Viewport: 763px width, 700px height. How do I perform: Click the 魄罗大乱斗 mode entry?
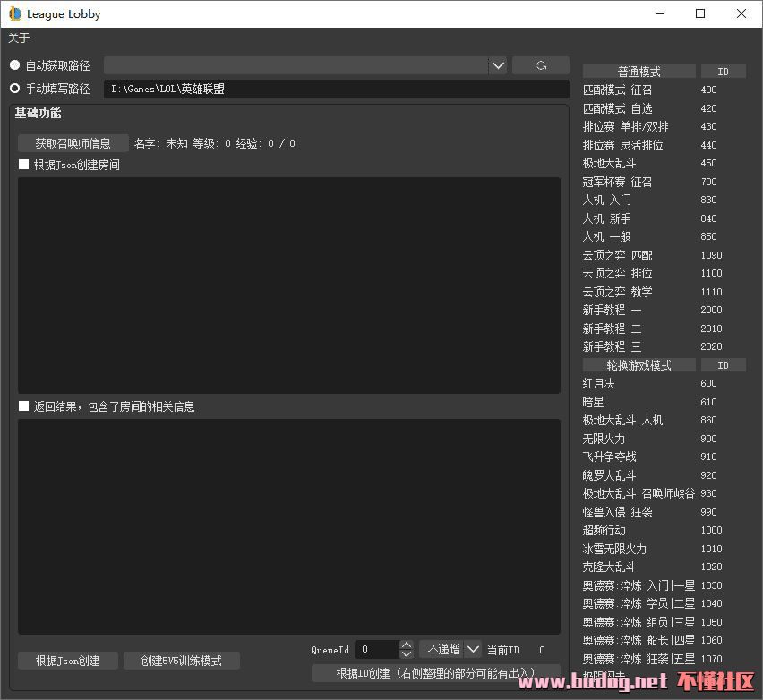(x=609, y=475)
